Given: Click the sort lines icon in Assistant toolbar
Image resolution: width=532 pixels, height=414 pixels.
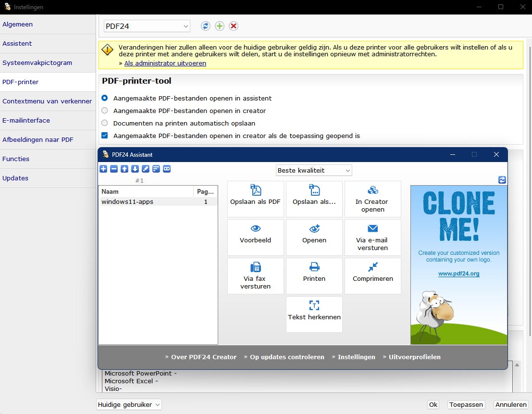Looking at the screenshot, I should 156,169.
